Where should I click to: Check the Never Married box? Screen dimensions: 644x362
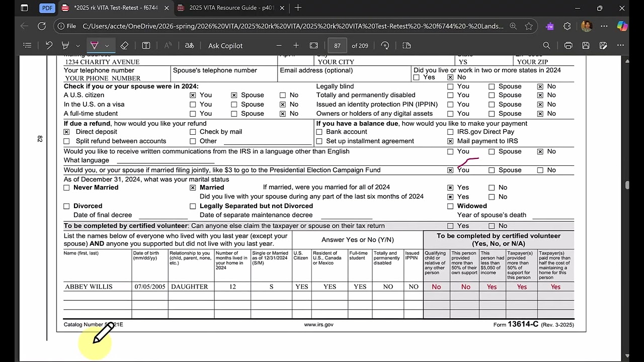pyautogui.click(x=66, y=188)
